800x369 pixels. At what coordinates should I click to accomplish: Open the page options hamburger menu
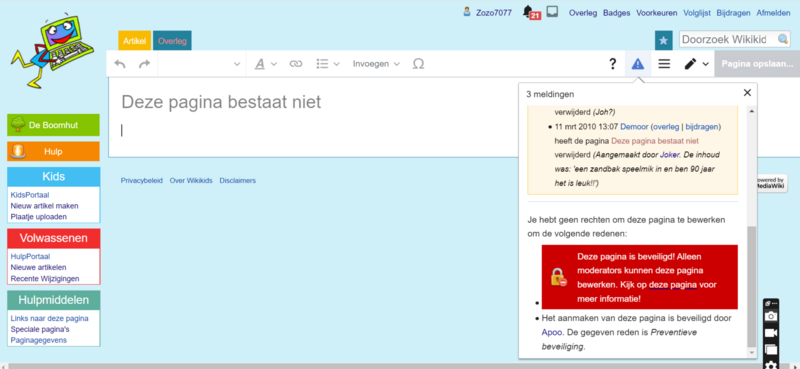[x=664, y=64]
